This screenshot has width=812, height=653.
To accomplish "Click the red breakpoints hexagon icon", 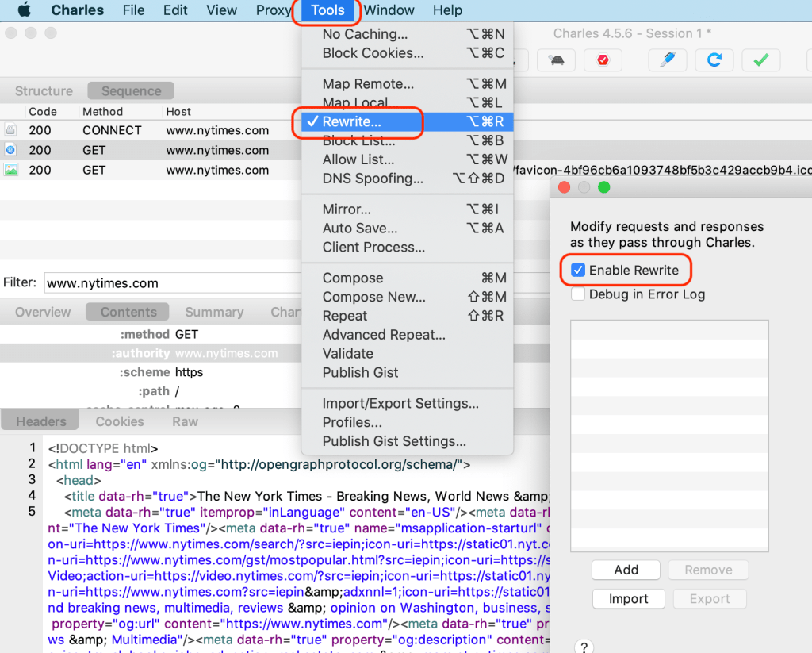I will (x=603, y=60).
